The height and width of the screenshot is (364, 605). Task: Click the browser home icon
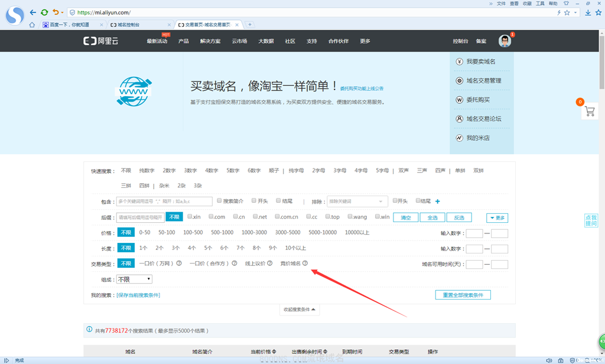pyautogui.click(x=32, y=25)
